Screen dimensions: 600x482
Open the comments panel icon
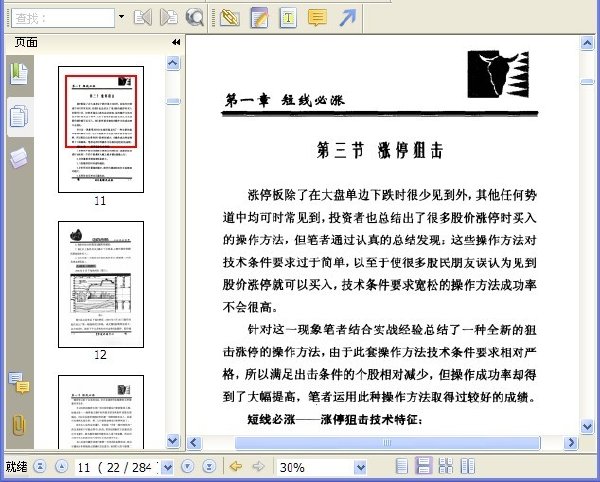point(19,383)
